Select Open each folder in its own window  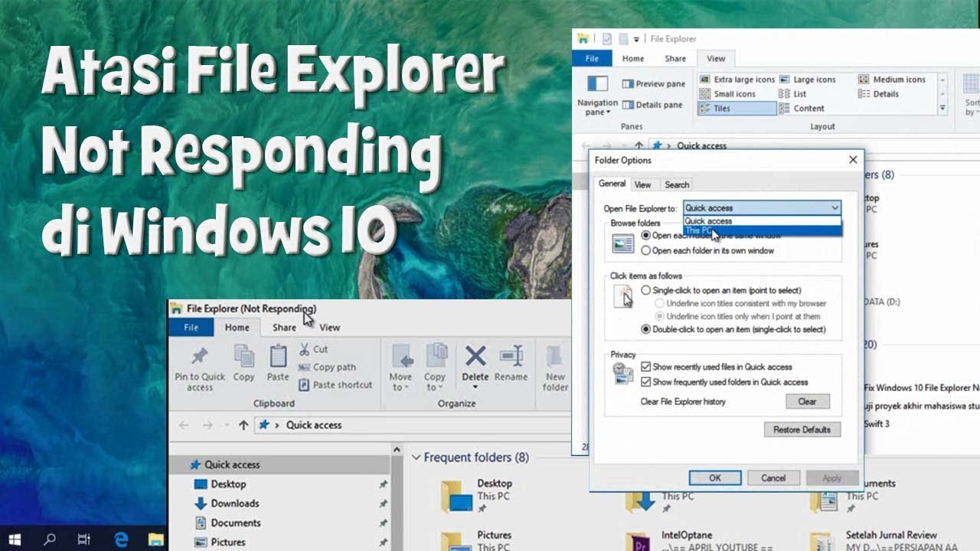pos(708,250)
